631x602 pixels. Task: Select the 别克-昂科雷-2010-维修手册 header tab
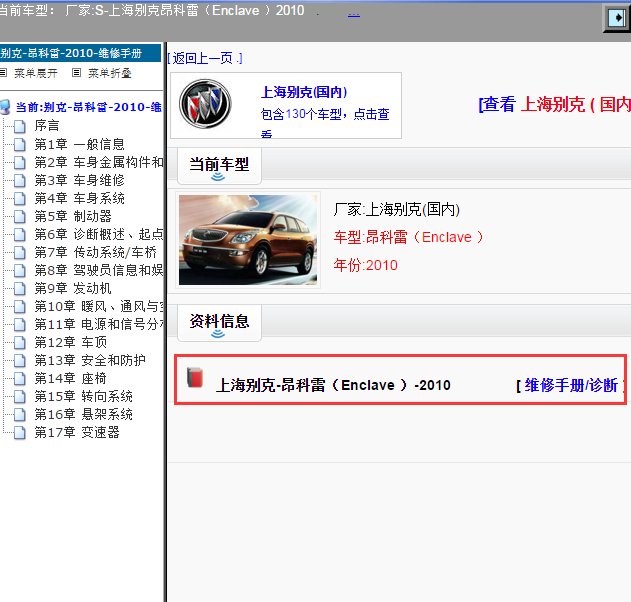[x=80, y=53]
